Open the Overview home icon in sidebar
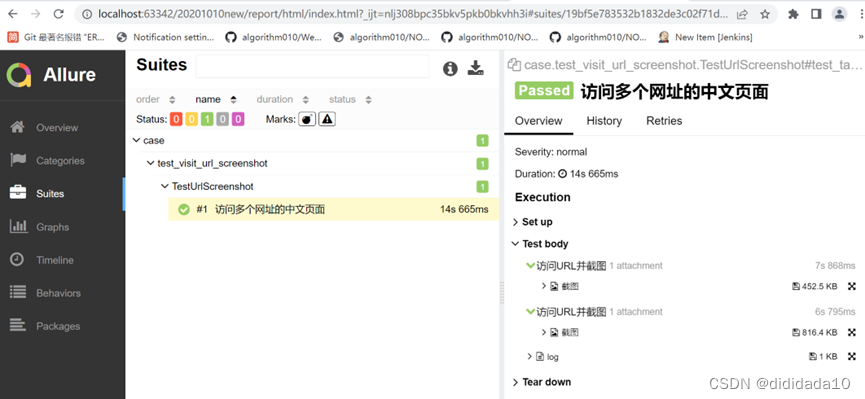The height and width of the screenshot is (399, 865). [x=18, y=127]
